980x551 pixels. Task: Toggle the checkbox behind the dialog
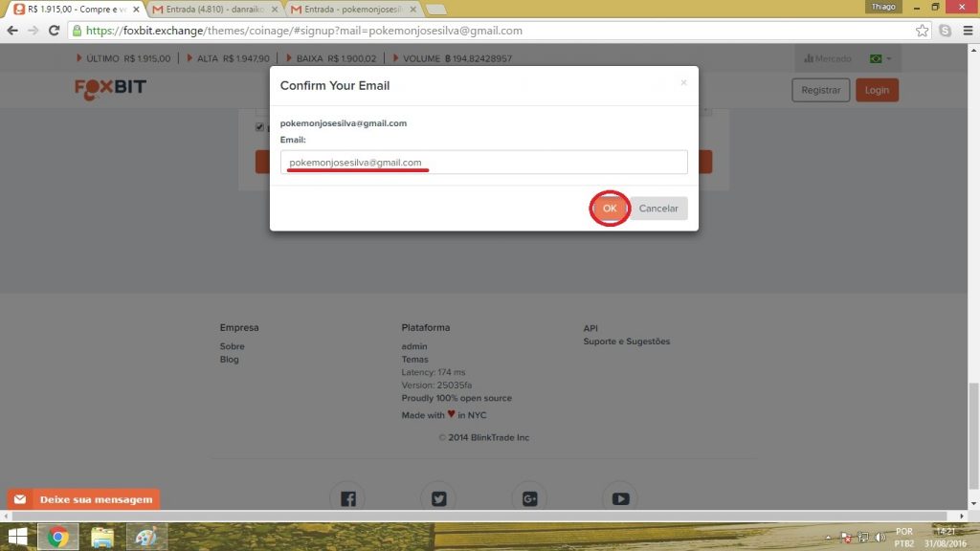tap(260, 127)
